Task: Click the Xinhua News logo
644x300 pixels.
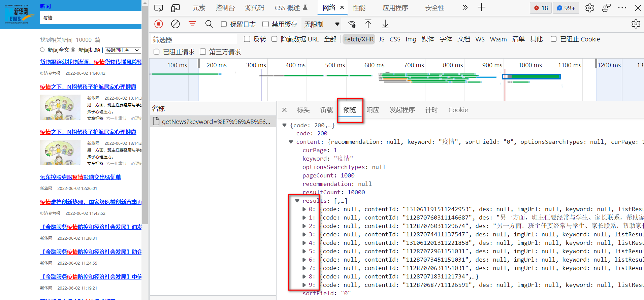Action: point(19,14)
